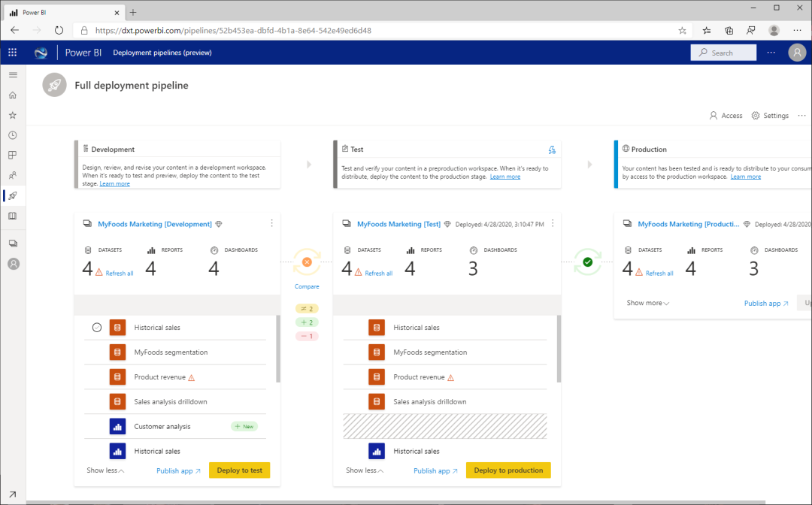
Task: Click Refresh all in Development stage
Action: click(119, 274)
